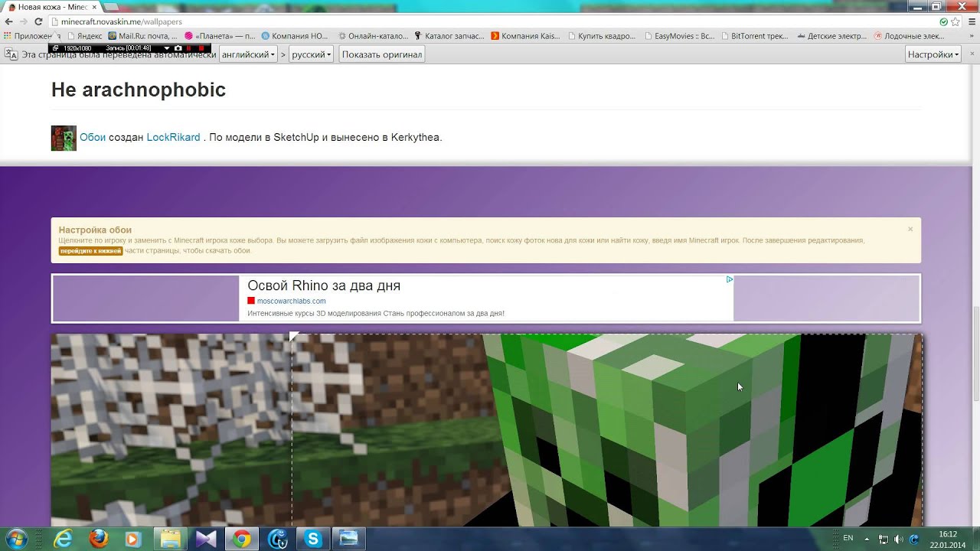
Task: Open Chrome hamburger menu
Action: click(x=970, y=21)
